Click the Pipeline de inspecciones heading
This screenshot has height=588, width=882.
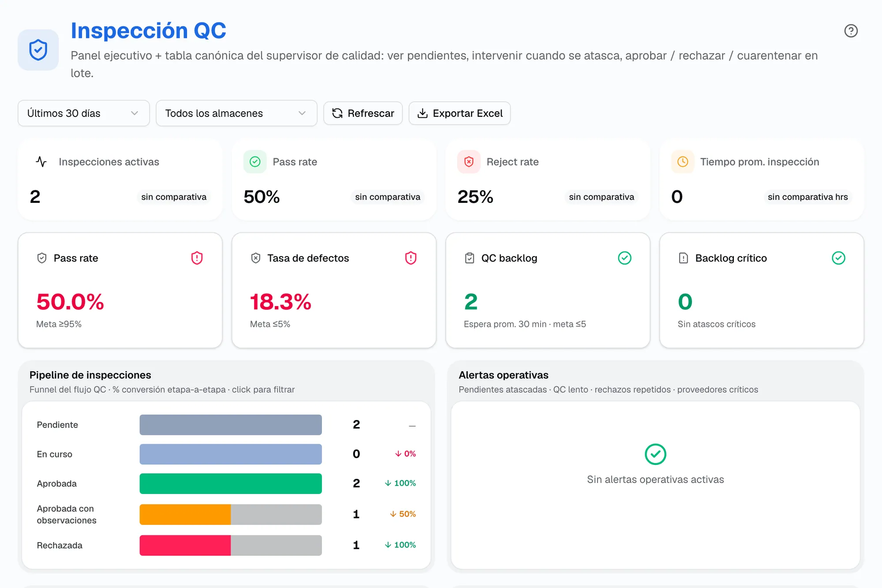point(90,375)
